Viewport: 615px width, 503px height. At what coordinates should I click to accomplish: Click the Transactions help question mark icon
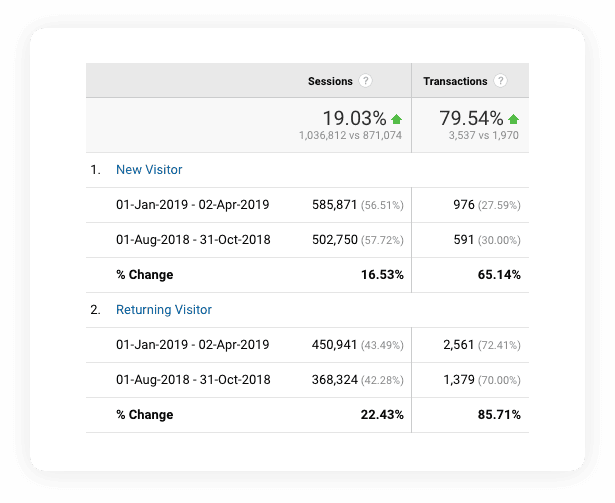500,81
